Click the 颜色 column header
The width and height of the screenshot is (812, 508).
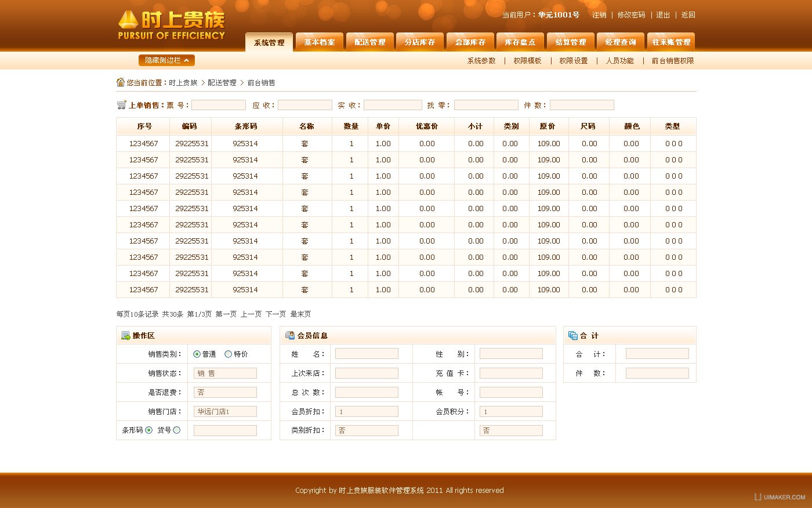click(x=632, y=126)
